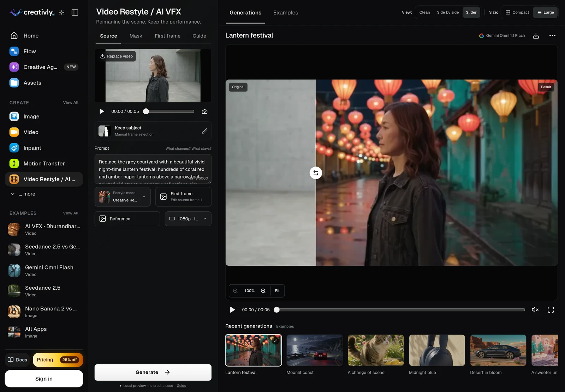
Task: Open the 1080p resolution dropdown
Action: pos(188,219)
